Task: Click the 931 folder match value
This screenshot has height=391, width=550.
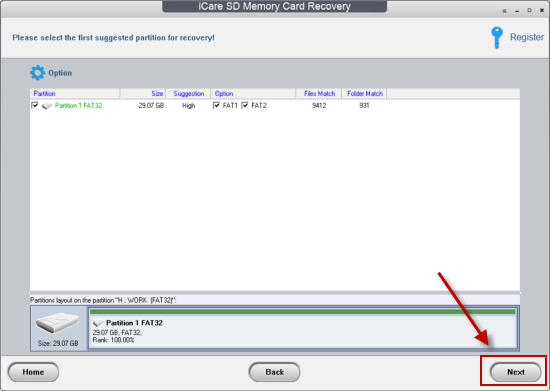Action: pyautogui.click(x=364, y=106)
